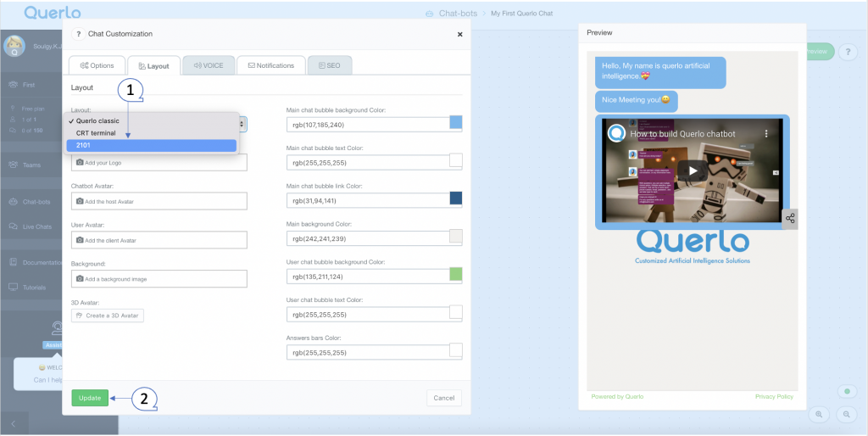
Task: Click the Querlo logo image in preview
Action: pos(692,247)
